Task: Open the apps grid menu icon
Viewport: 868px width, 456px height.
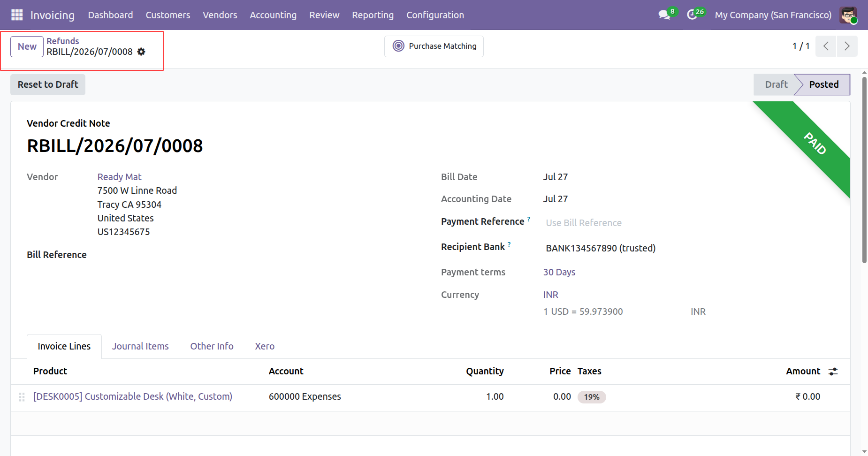Action: pyautogui.click(x=17, y=15)
